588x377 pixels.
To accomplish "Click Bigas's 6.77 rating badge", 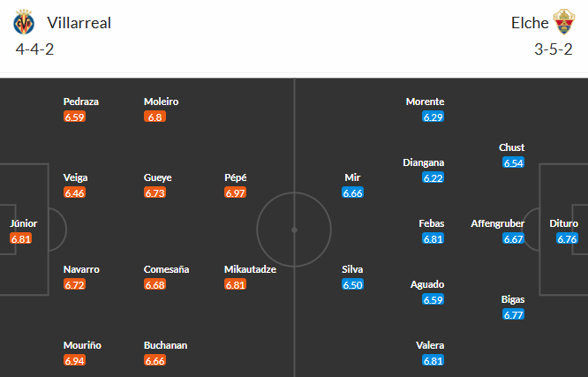I will (x=514, y=315).
